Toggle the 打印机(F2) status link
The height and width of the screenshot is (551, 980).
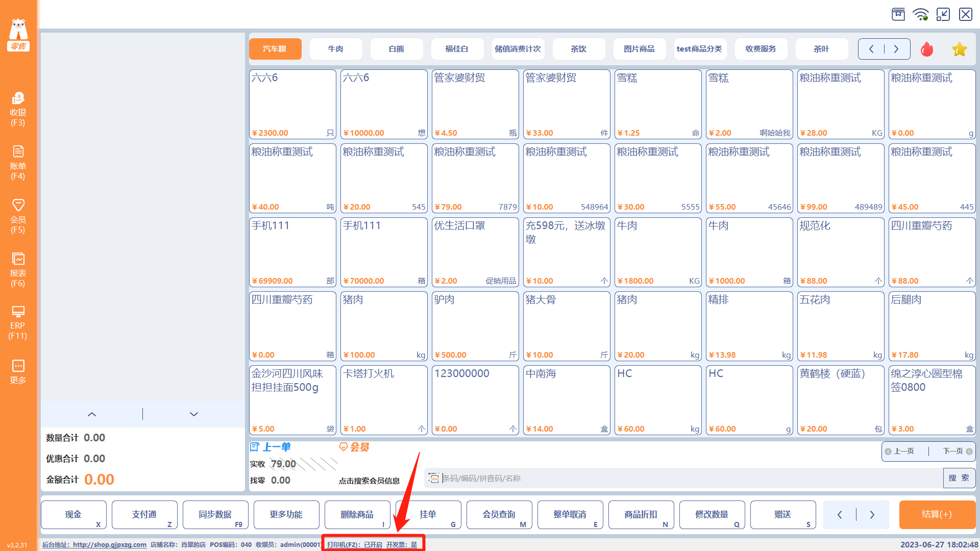[355, 545]
